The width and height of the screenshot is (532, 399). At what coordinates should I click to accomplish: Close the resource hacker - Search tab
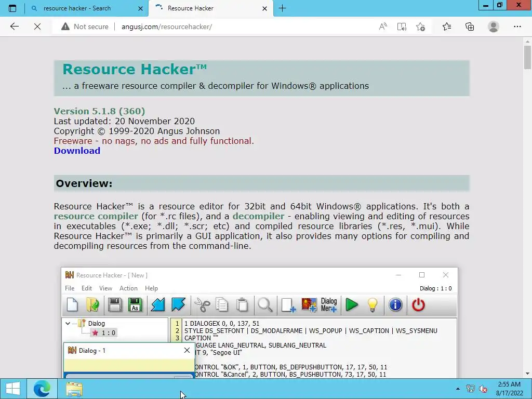click(140, 8)
